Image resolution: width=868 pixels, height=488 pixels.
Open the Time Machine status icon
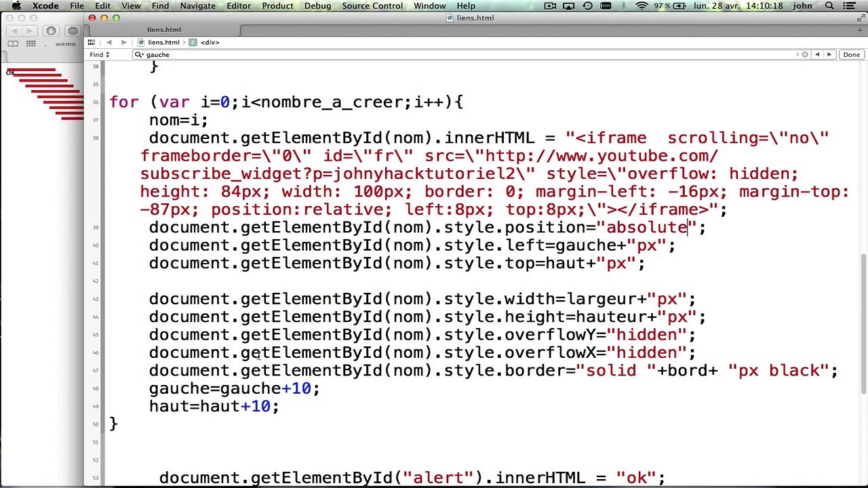[x=587, y=6]
